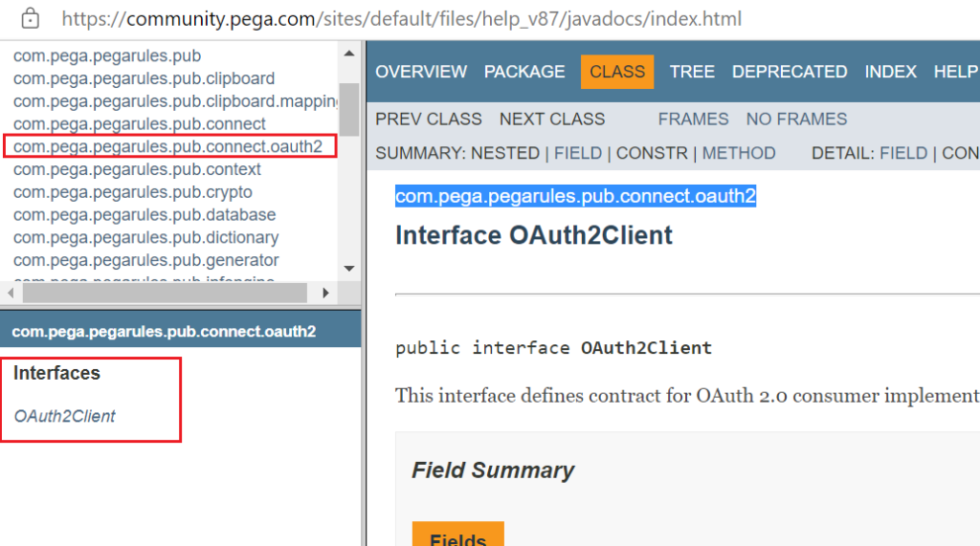This screenshot has height=546, width=980.
Task: Open com.pega.pegarules.pub.context package
Action: point(137,169)
